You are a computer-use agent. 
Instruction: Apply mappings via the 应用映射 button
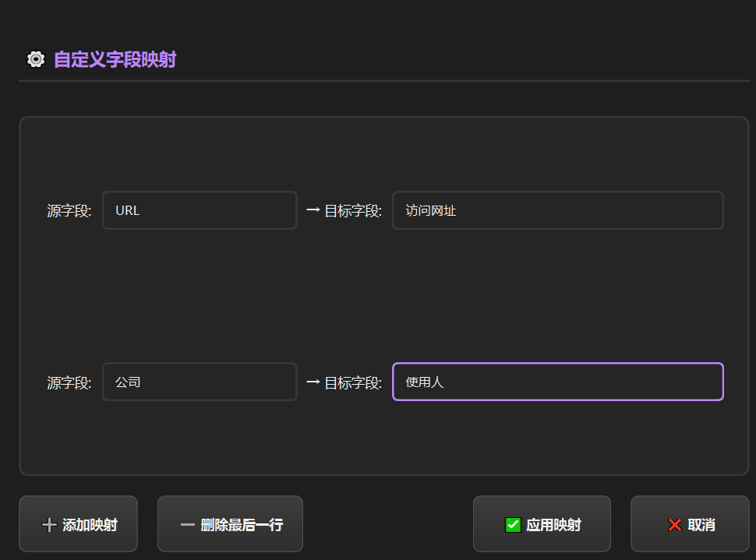point(542,524)
